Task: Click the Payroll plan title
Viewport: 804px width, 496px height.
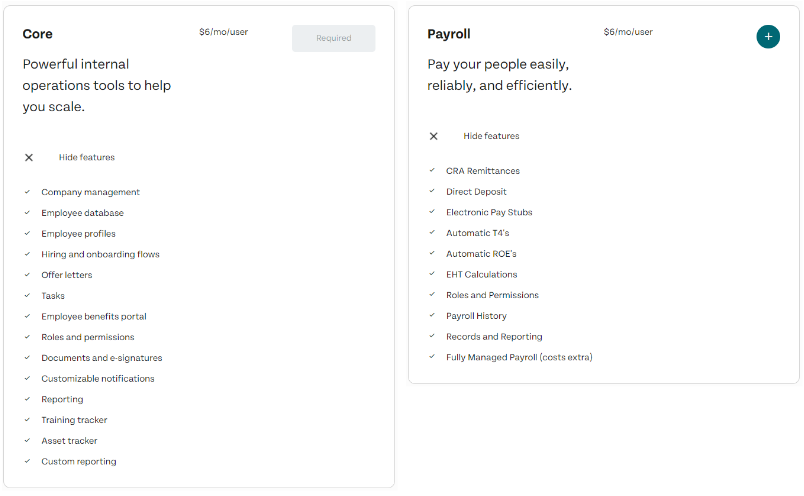Action: (x=449, y=35)
